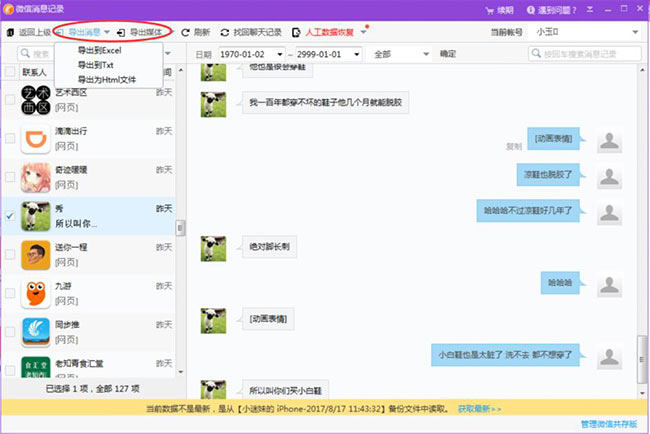Expand the 全部 message filter dropdown
This screenshot has height=434, width=650.
[x=395, y=53]
